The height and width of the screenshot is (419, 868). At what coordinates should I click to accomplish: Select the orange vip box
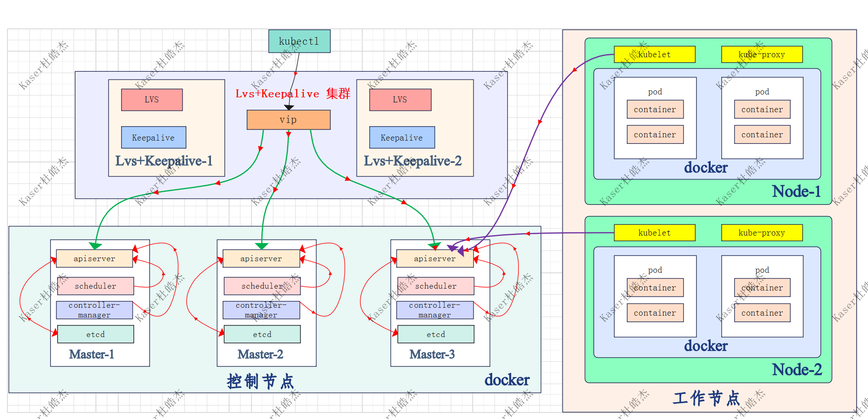(288, 120)
